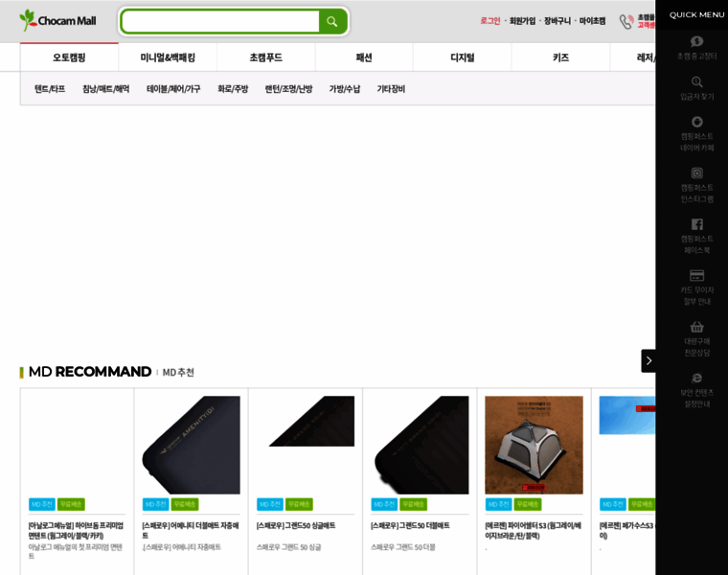Open the 장바구니 cart link

tap(557, 21)
